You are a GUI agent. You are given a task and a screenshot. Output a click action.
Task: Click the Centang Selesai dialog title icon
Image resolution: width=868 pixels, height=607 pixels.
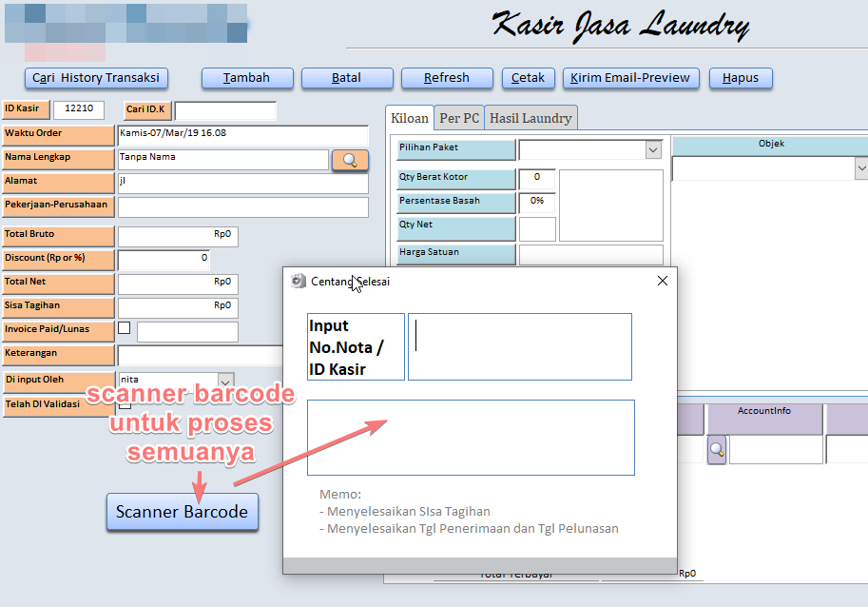299,281
